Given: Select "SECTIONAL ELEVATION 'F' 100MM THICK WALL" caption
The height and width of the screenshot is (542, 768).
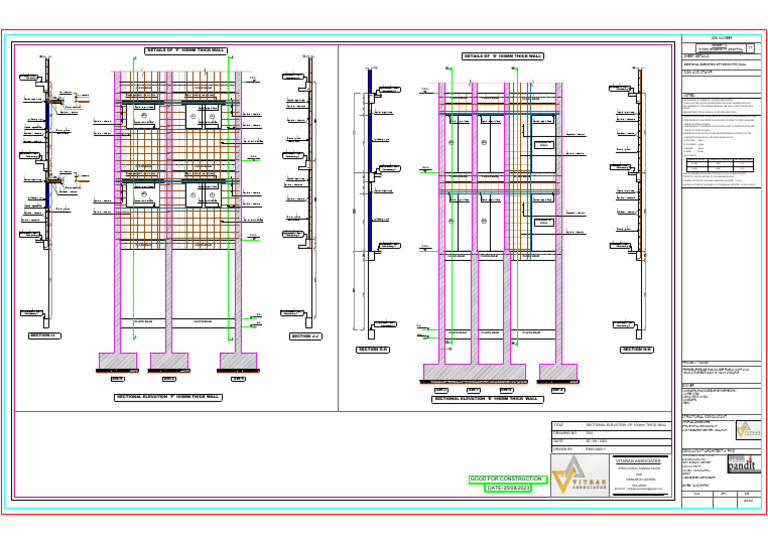Looking at the screenshot, I should point(168,397).
